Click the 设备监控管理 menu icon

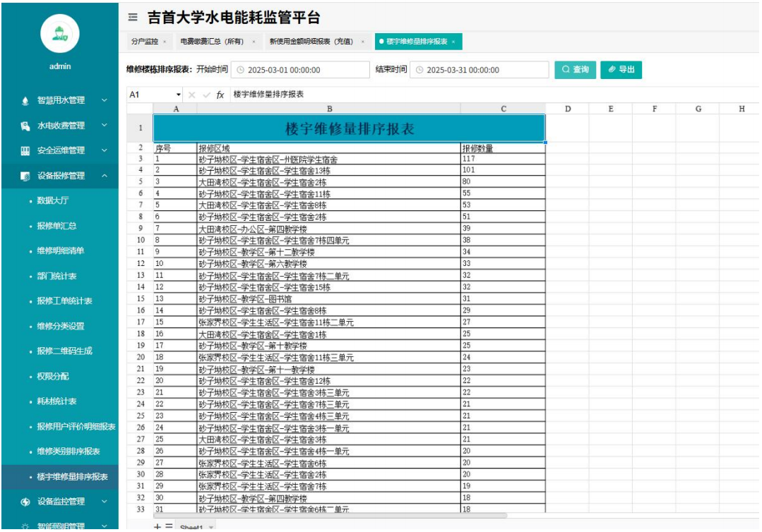click(x=25, y=502)
